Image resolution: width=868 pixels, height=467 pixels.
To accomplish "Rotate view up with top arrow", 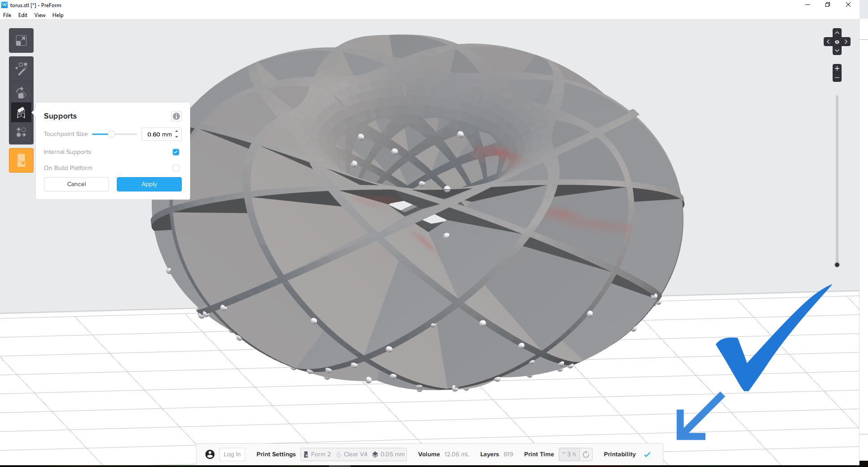I will pyautogui.click(x=837, y=33).
